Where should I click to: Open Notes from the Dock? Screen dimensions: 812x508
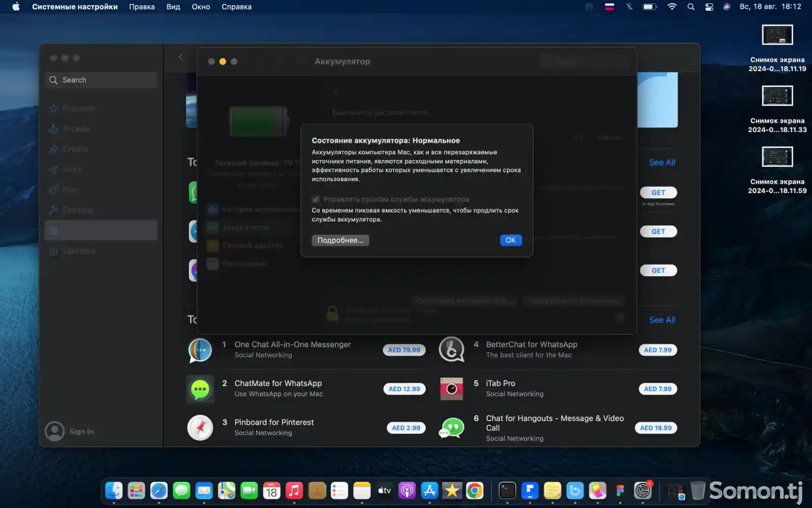362,491
